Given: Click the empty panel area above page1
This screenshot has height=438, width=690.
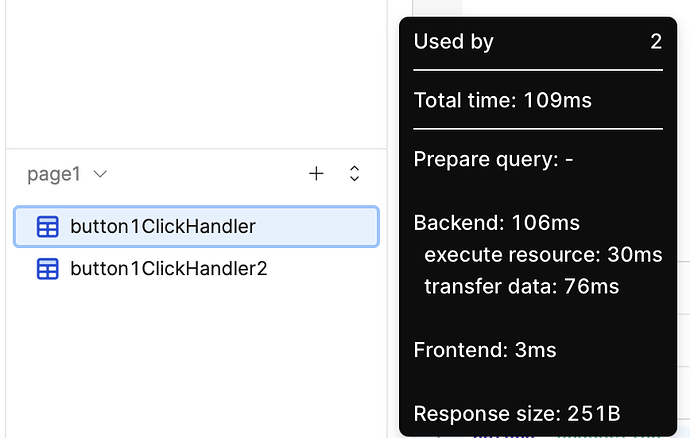Looking at the screenshot, I should point(196,73).
